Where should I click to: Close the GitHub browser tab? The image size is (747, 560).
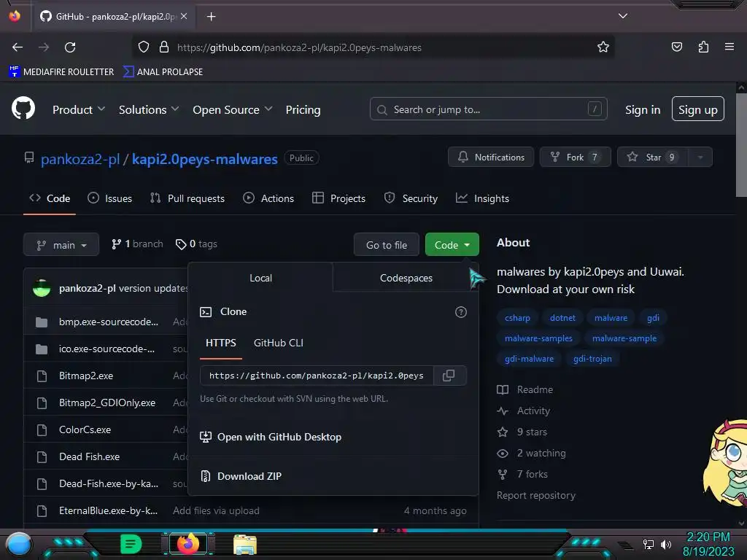pos(184,17)
